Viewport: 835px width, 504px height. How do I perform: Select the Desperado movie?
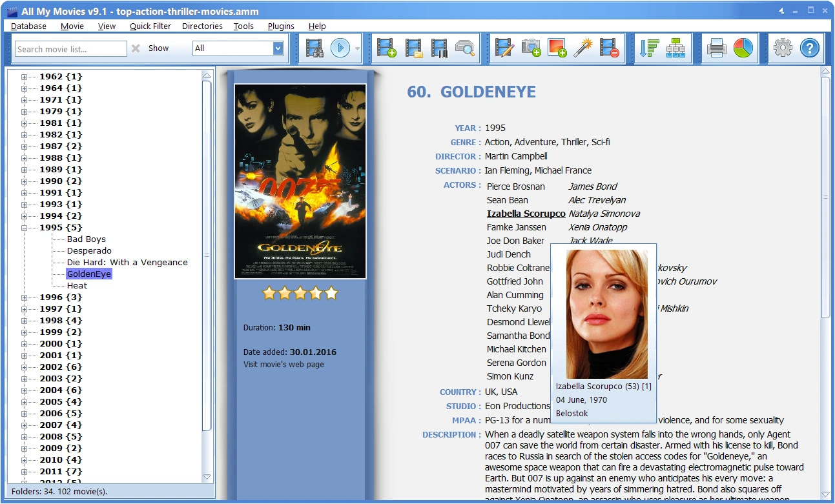(x=89, y=251)
